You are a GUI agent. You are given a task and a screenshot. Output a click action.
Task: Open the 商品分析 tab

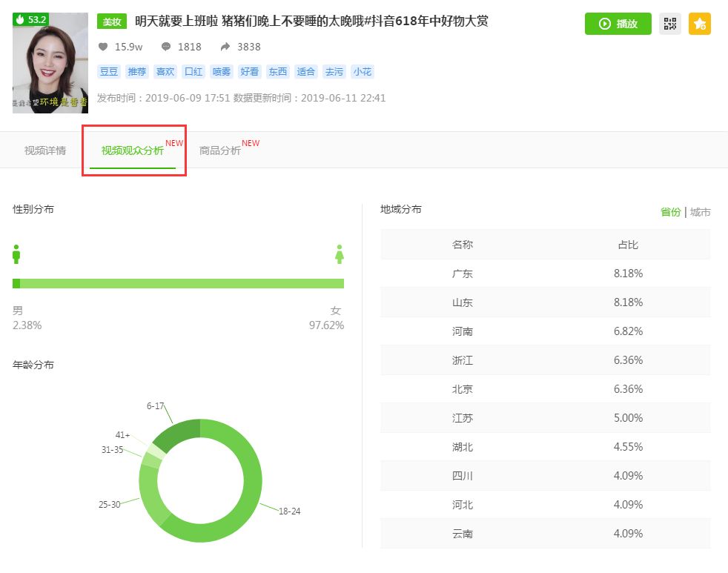point(220,150)
